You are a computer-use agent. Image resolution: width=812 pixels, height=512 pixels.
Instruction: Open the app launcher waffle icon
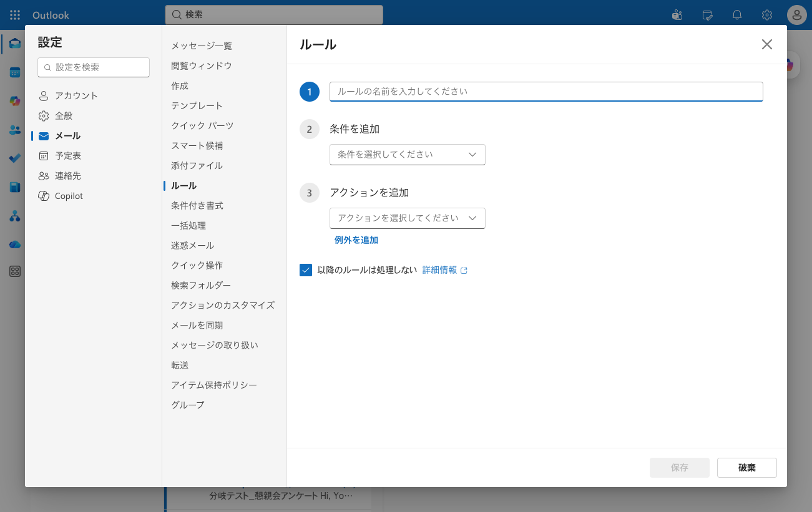click(x=15, y=15)
